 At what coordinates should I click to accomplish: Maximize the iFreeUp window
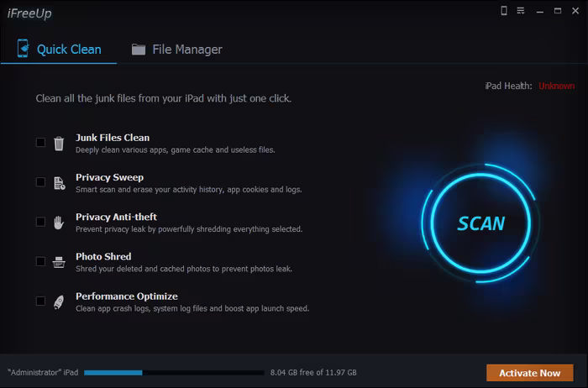click(x=558, y=11)
